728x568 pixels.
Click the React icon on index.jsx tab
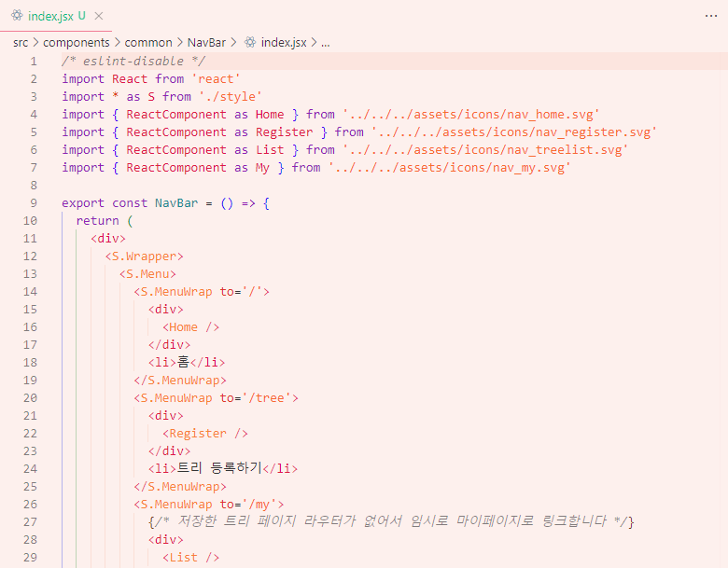[17, 16]
